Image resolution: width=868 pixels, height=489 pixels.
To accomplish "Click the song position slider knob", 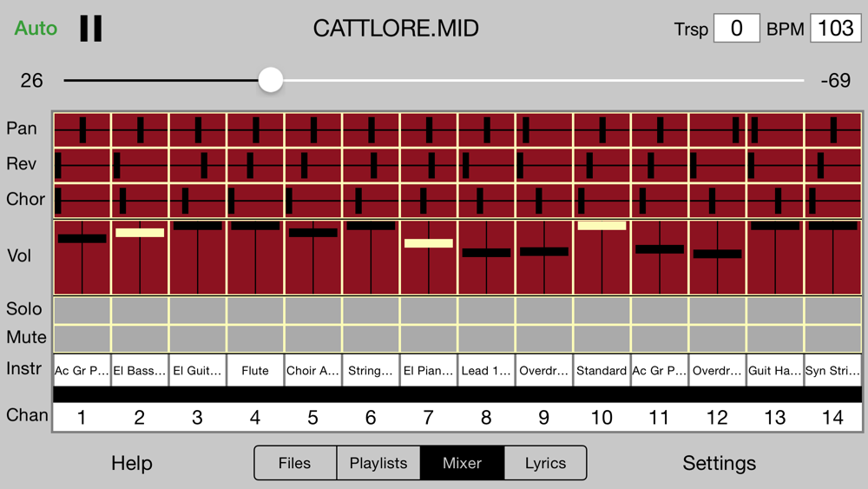I will click(x=271, y=80).
